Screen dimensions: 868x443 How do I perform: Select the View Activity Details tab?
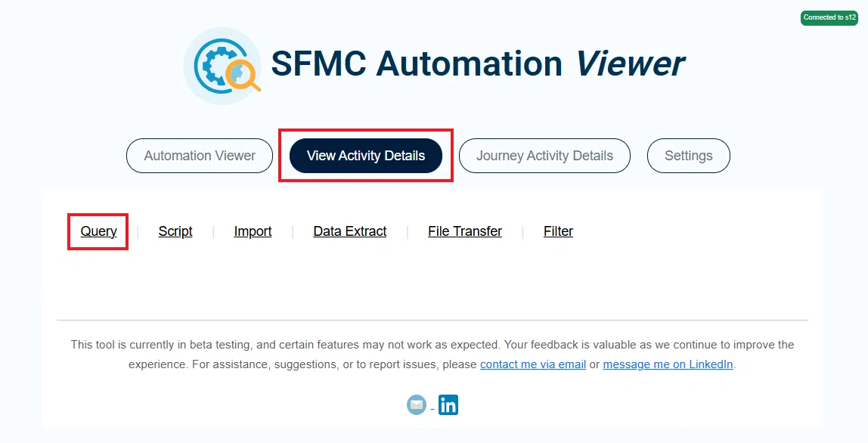pos(366,156)
